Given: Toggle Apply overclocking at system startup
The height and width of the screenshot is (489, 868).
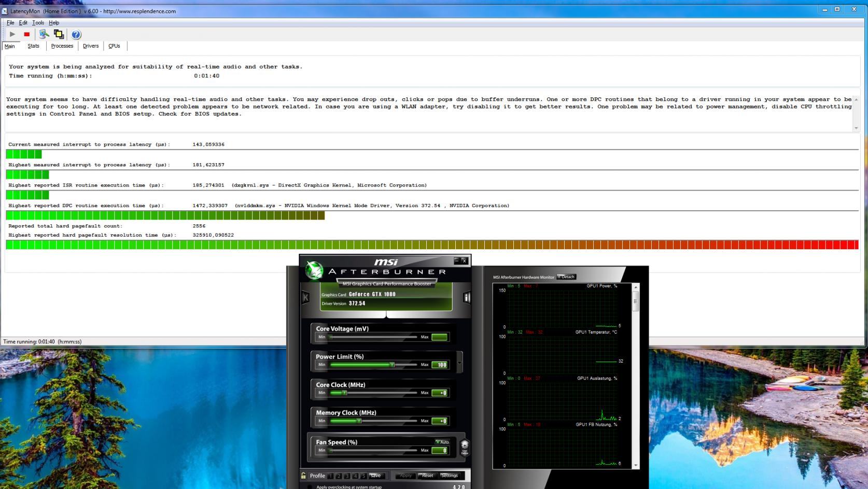Looking at the screenshot, I should [x=310, y=487].
